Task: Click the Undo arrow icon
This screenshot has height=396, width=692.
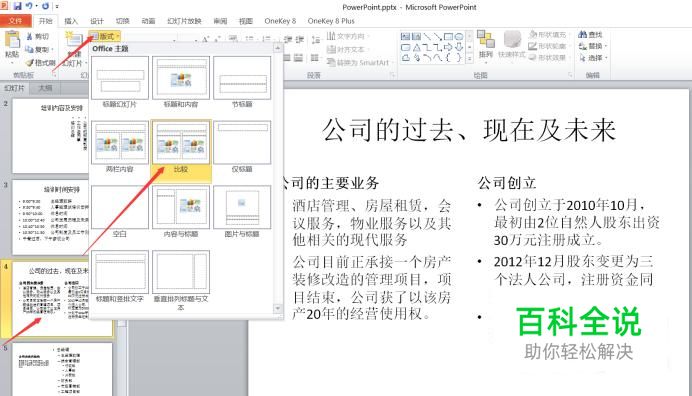Action: 29,6
